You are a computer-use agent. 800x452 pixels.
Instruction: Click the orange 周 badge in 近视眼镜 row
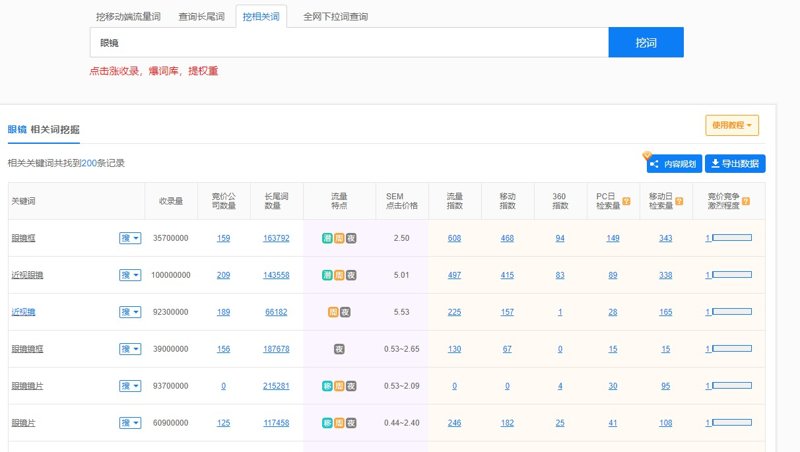pyautogui.click(x=339, y=275)
